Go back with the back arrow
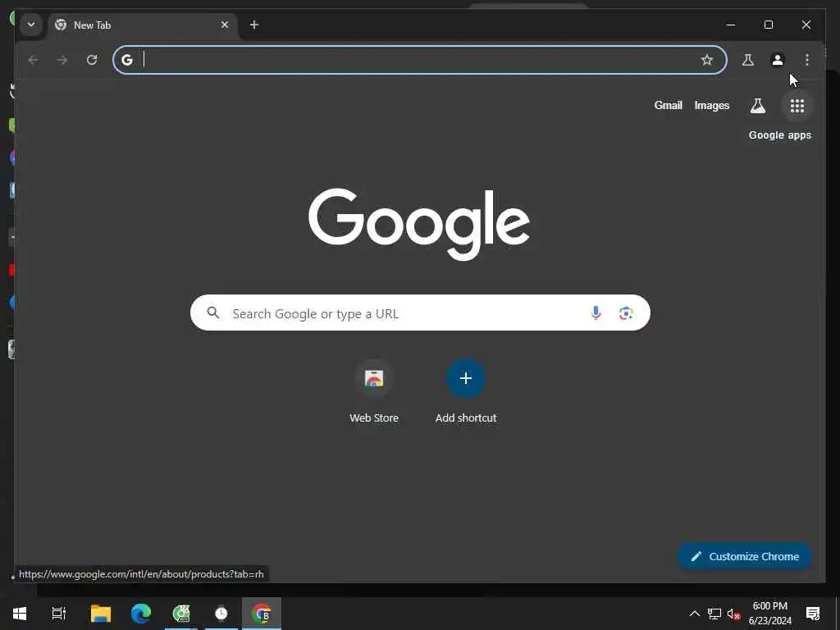This screenshot has height=630, width=840. pyautogui.click(x=33, y=59)
